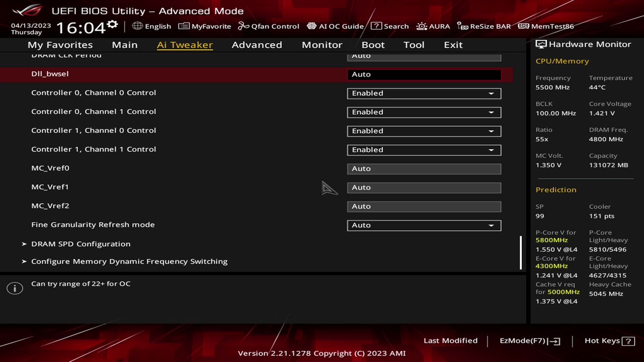This screenshot has height=362, width=644.
Task: Open Hot Keys help
Action: [x=609, y=341]
